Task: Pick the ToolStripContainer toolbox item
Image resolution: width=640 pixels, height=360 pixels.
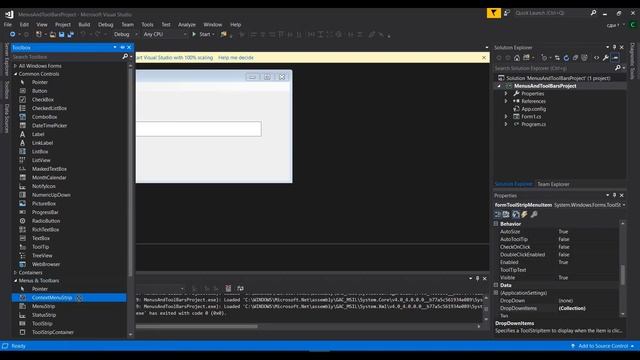Action: coord(53,332)
